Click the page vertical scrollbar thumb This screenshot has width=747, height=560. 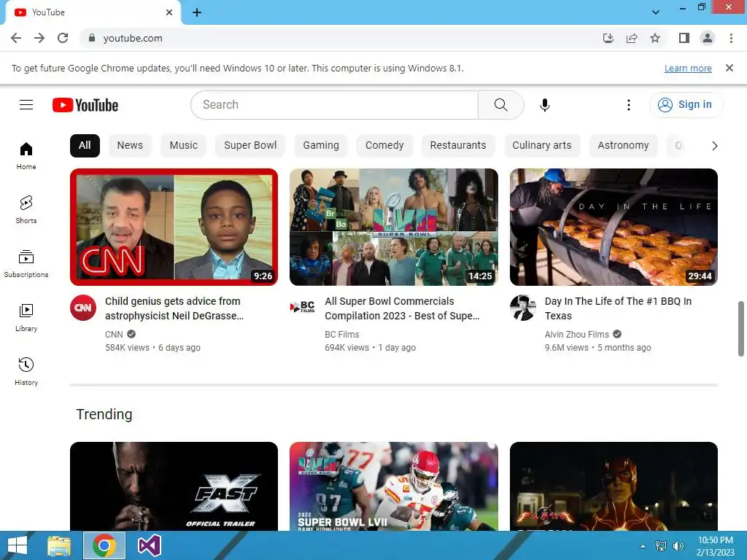(x=741, y=329)
